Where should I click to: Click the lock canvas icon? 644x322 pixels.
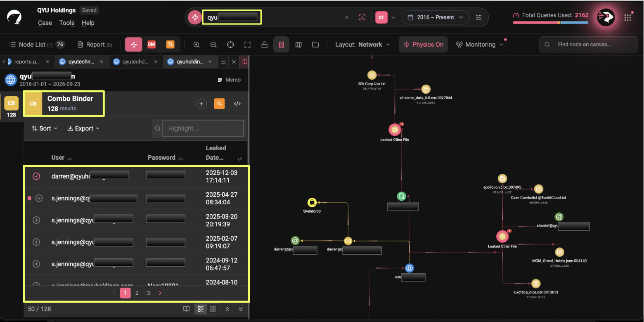tap(265, 45)
